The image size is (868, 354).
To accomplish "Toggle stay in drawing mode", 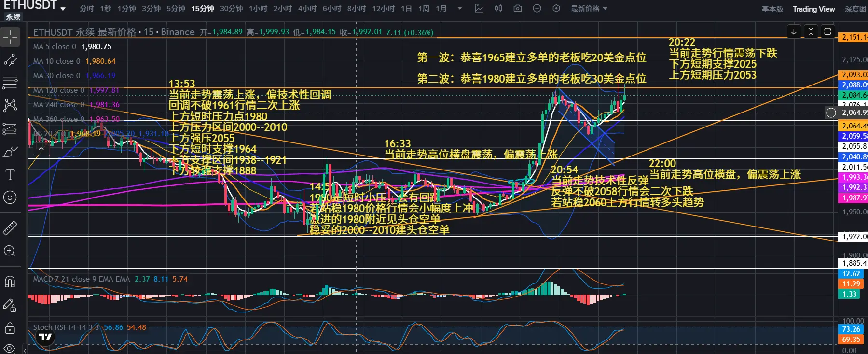I will 10,305.
